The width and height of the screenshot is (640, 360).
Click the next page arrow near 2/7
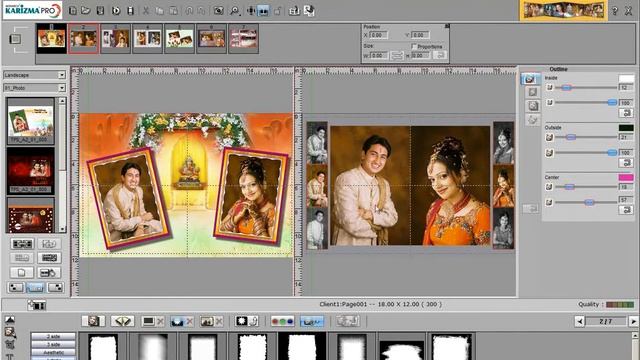(633, 322)
